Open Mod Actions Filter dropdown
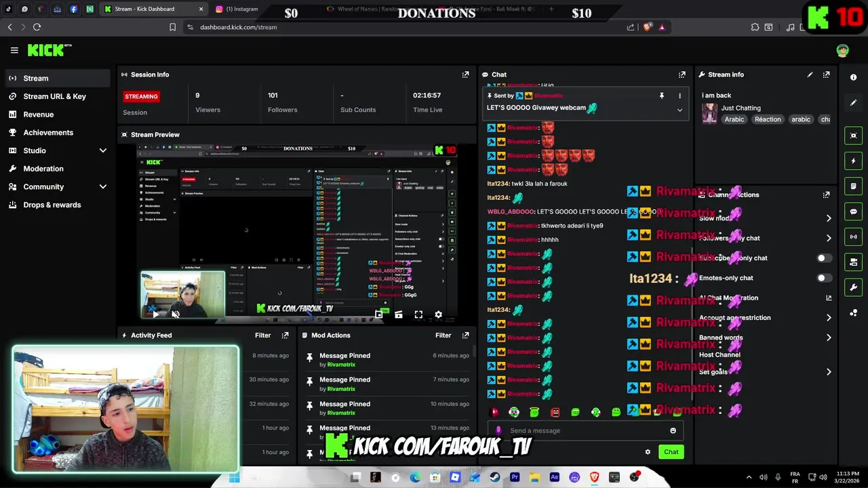 pos(443,335)
